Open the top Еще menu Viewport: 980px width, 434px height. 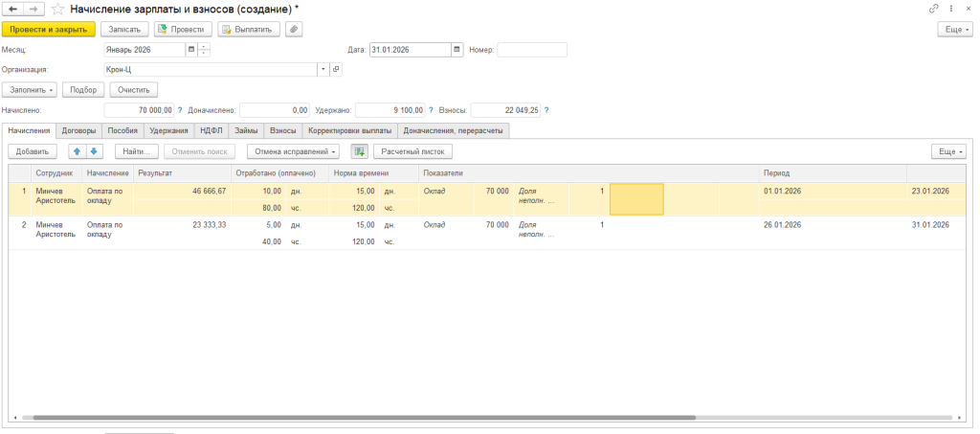click(x=954, y=29)
